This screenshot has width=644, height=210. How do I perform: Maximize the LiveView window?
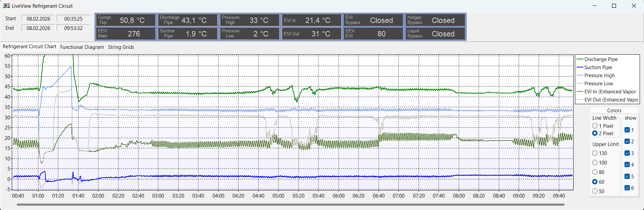tap(614, 6)
